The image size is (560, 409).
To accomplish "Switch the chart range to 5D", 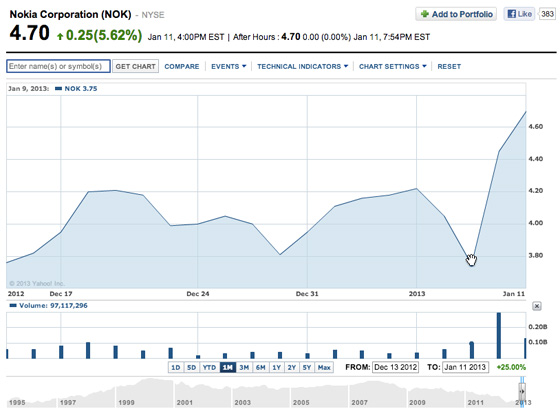I will (191, 367).
